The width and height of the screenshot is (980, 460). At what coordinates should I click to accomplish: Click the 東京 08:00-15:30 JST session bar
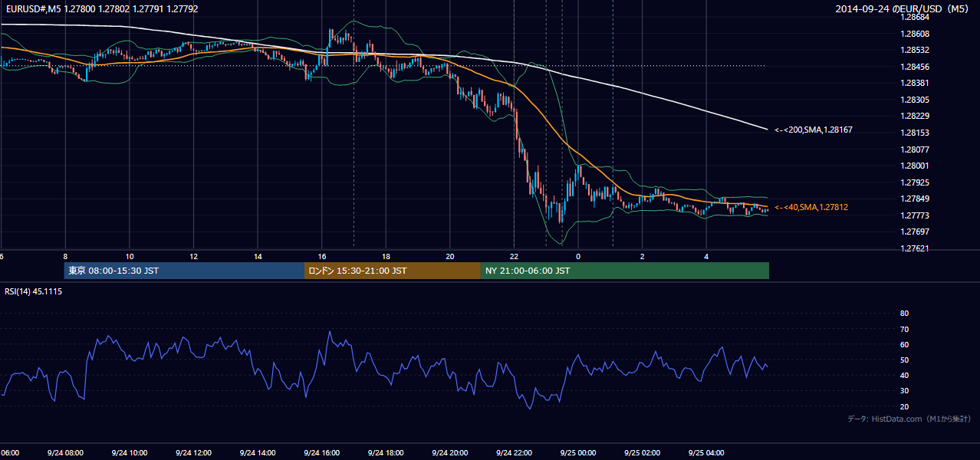(185, 271)
